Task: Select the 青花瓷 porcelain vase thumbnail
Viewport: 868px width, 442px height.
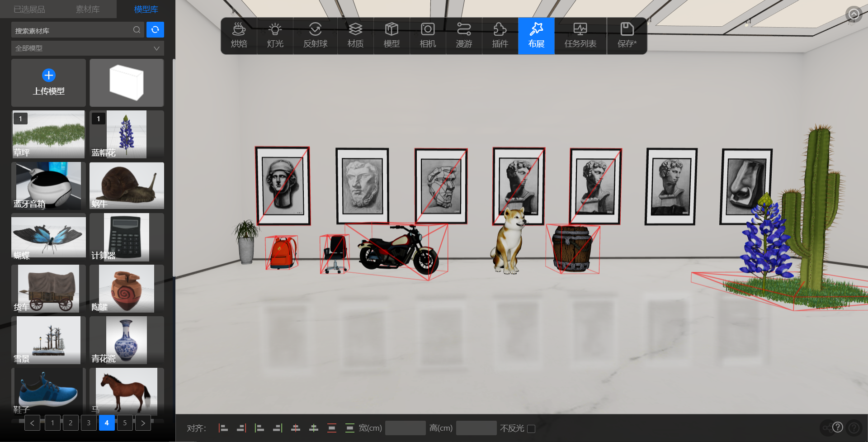Action: point(127,340)
